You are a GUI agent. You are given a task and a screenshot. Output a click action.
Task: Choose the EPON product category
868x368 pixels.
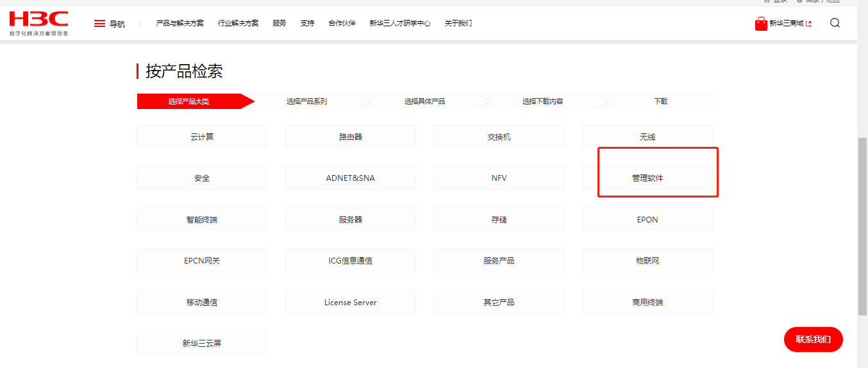coord(647,219)
